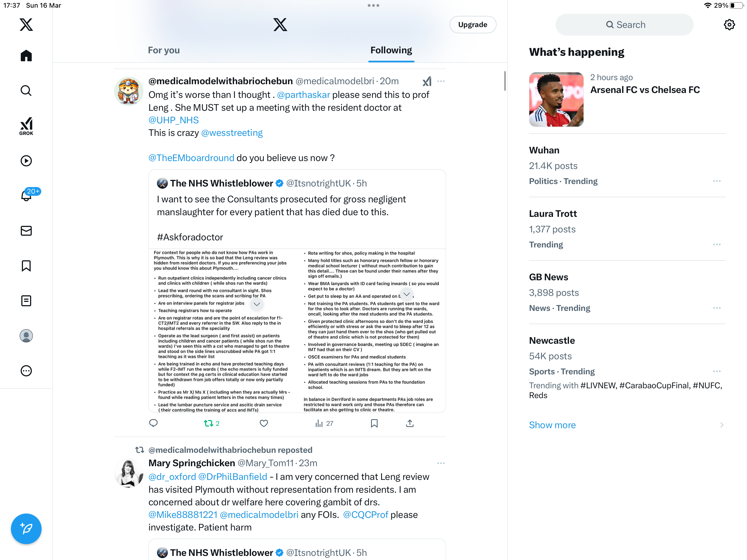Image resolution: width=747 pixels, height=560 pixels.
Task: Switch to the For you tab
Action: pyautogui.click(x=164, y=50)
